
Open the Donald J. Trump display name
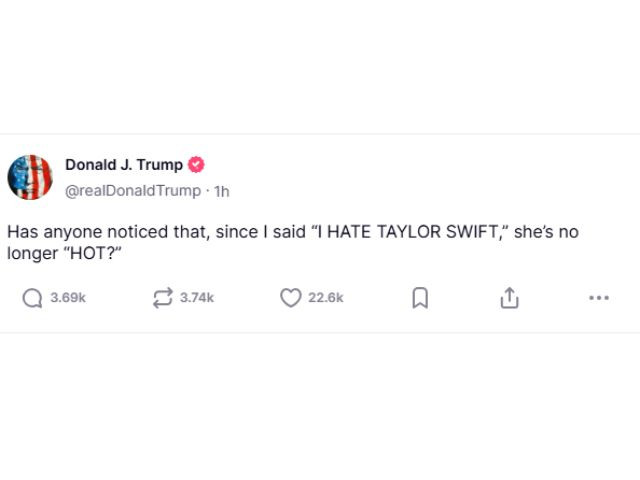coord(124,165)
